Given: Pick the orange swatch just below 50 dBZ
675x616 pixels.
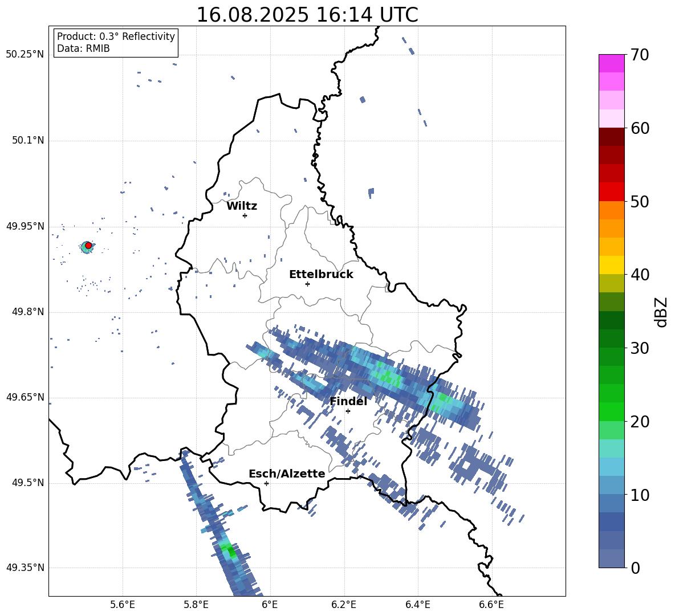Looking at the screenshot, I should [611, 210].
